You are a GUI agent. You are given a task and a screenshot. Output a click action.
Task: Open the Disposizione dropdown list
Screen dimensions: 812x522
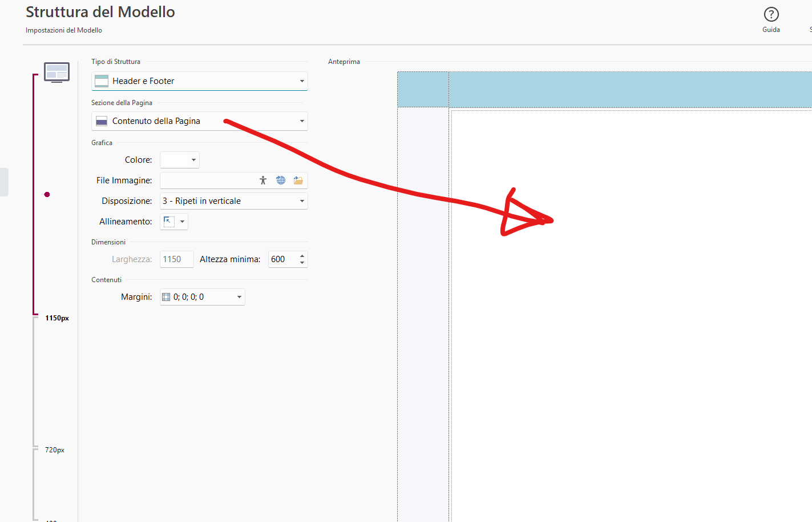point(302,201)
